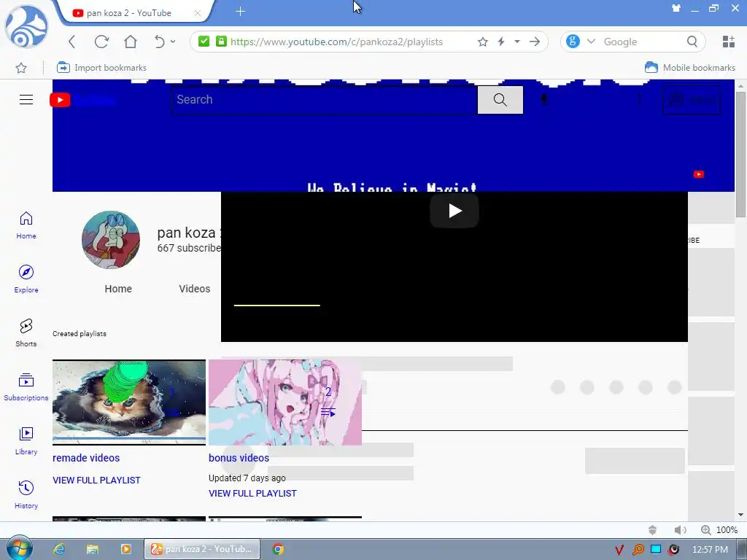Click the go forward arrow in address bar

pos(535,42)
